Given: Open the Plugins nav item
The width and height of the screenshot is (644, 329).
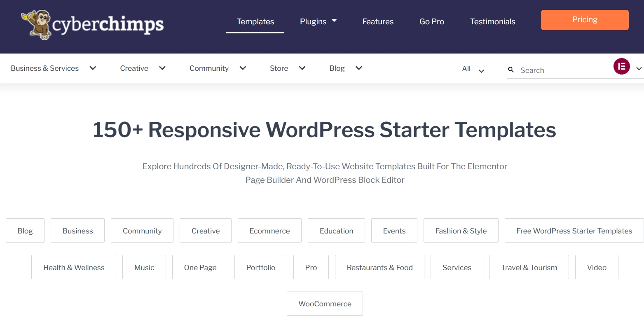Looking at the screenshot, I should (313, 21).
